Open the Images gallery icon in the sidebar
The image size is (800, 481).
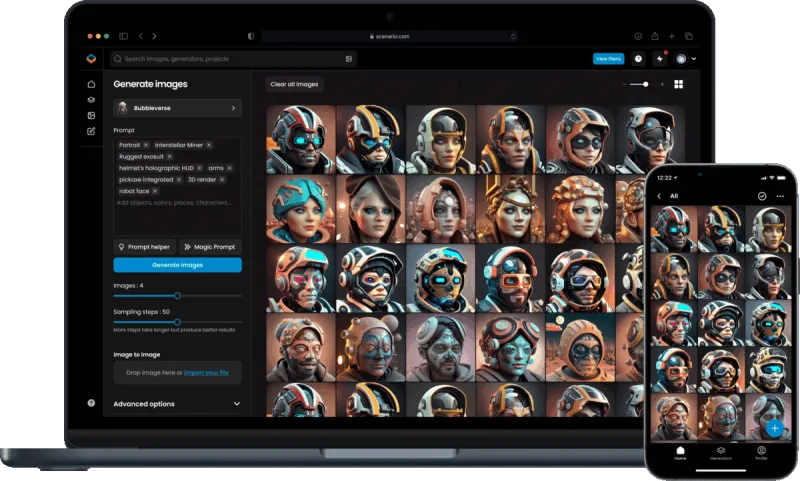[x=91, y=115]
